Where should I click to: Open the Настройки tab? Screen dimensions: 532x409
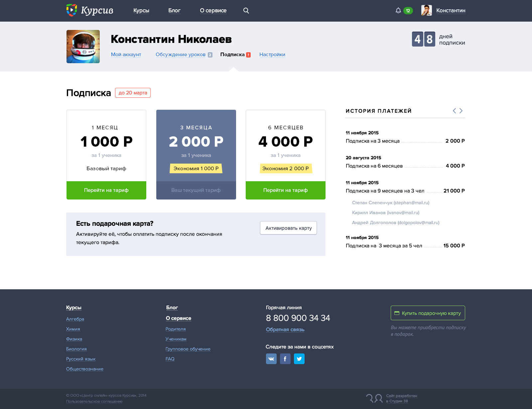tap(272, 55)
